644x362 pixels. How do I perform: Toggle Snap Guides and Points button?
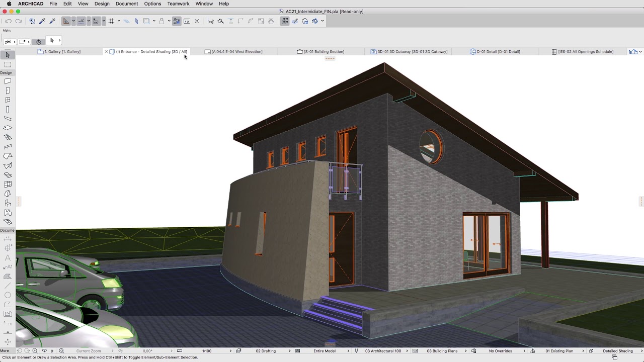(80, 21)
